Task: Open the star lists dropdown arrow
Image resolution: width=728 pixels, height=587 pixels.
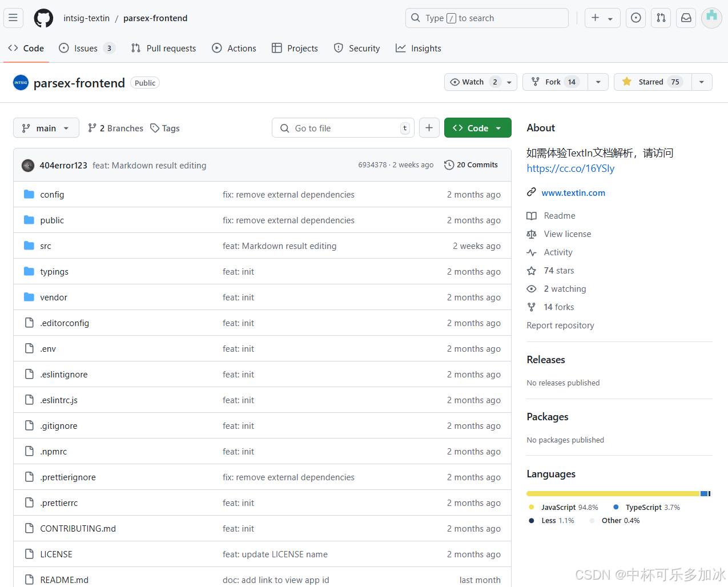Action: tap(702, 82)
